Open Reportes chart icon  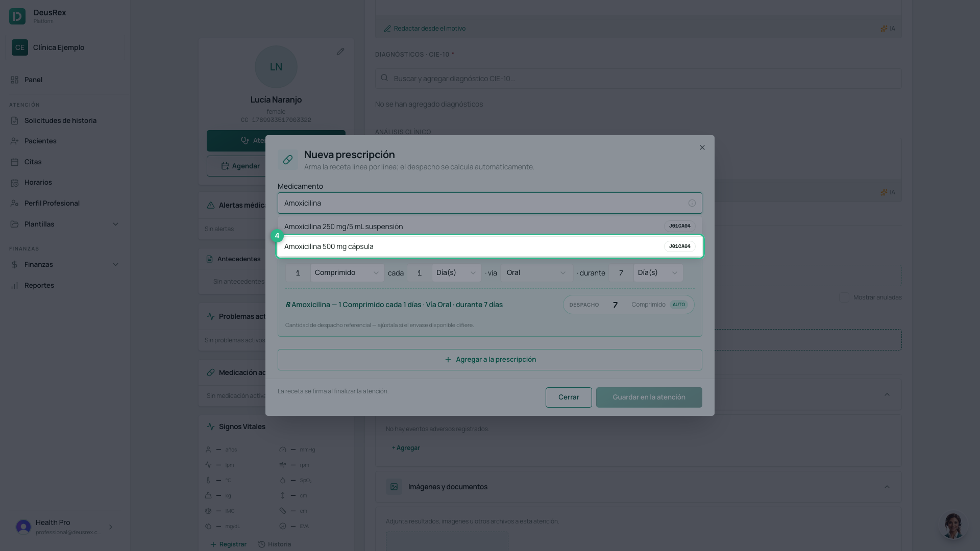pos(14,285)
